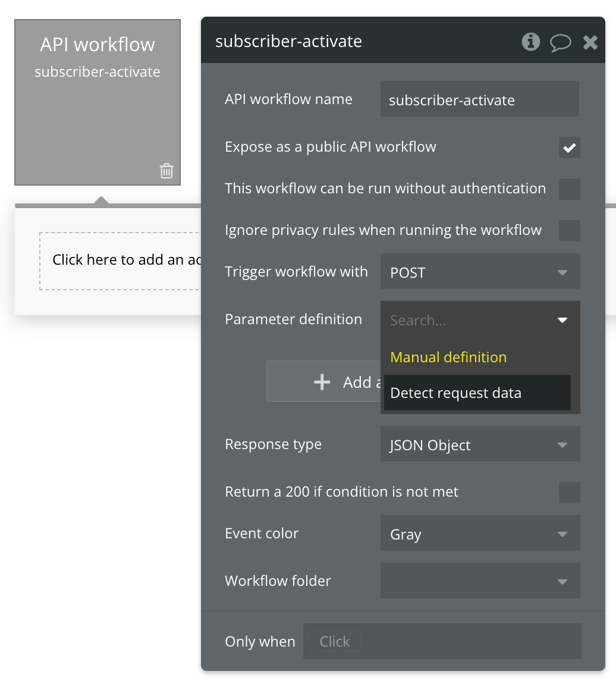Expand the Response type JSON Object dropdown
This screenshot has height=684, width=616.
480,445
